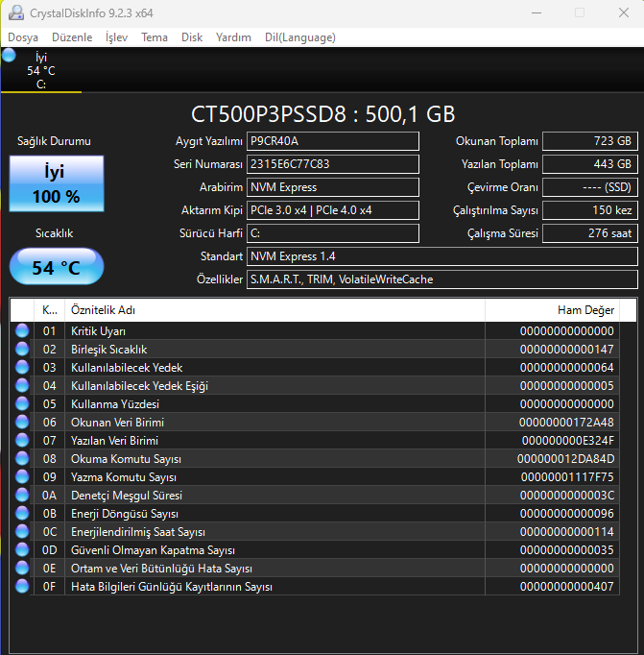The width and height of the screenshot is (644, 655).
Task: Click the status orb for Kritik Uyarı row
Action: click(x=22, y=330)
